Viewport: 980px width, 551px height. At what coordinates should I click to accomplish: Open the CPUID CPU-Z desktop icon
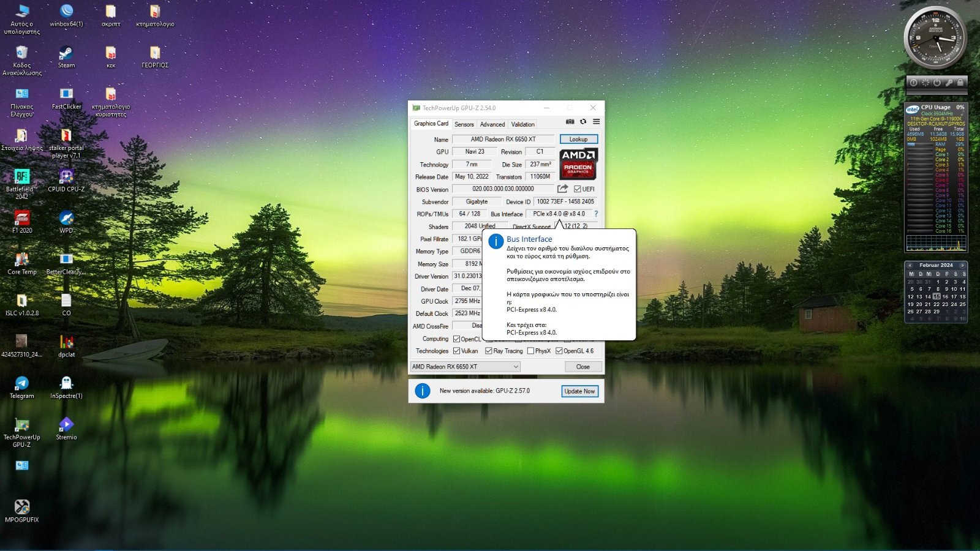tap(66, 181)
